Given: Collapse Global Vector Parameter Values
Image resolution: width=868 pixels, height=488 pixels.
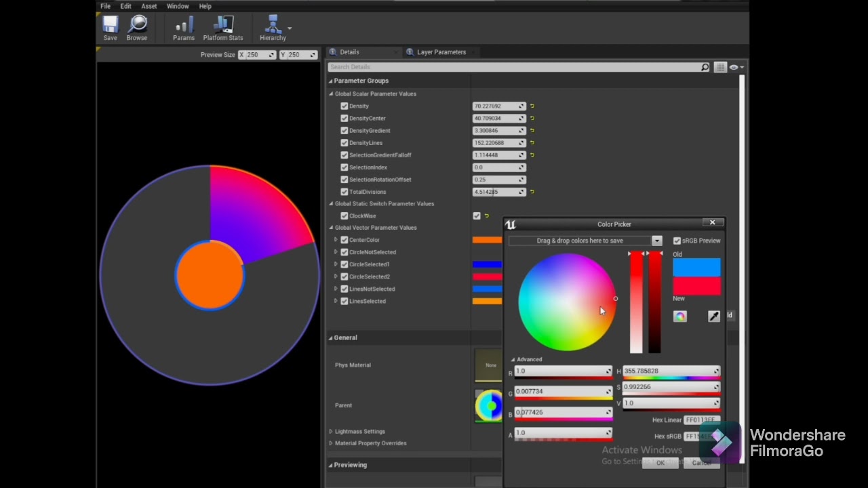Looking at the screenshot, I should click(332, 228).
